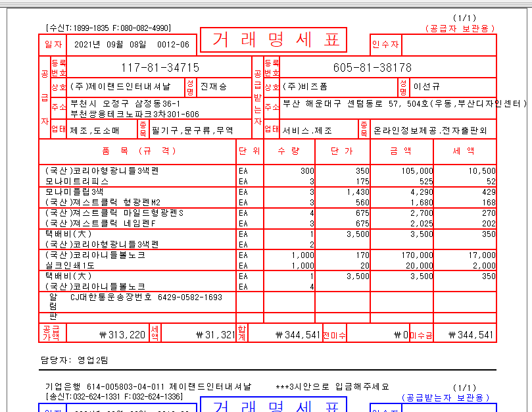Click the 단가 column header
The height and width of the screenshot is (412, 532).
(x=342, y=151)
